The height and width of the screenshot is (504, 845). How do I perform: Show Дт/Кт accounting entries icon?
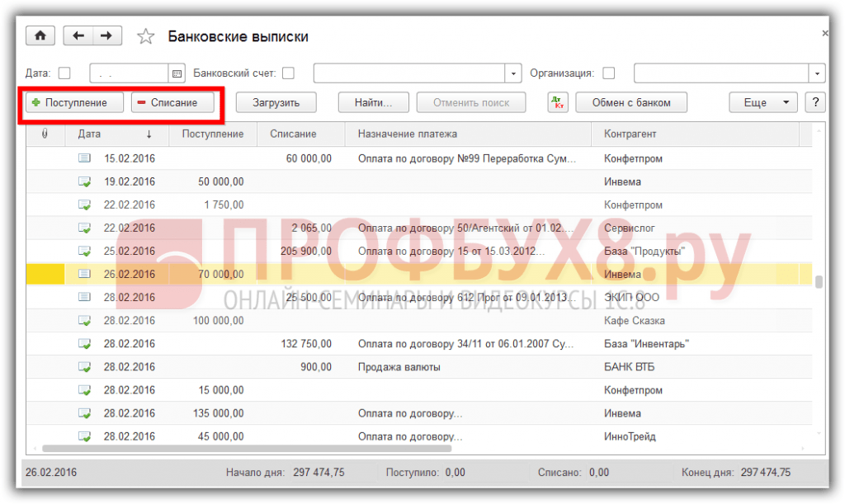[558, 102]
